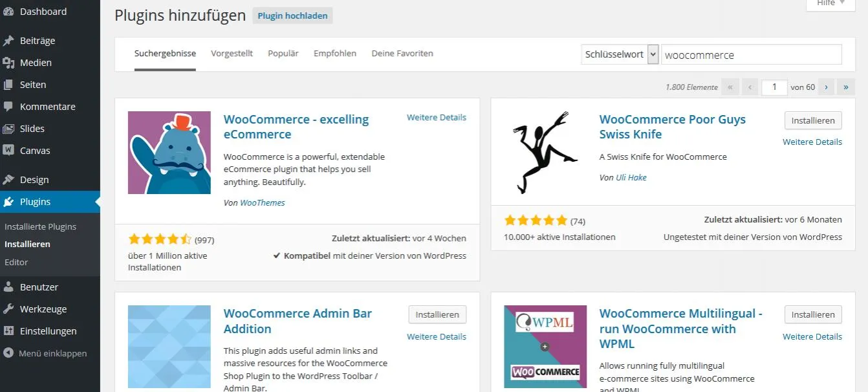This screenshot has width=868, height=392.
Task: Click the plugin search field containing woocommerce
Action: (752, 54)
